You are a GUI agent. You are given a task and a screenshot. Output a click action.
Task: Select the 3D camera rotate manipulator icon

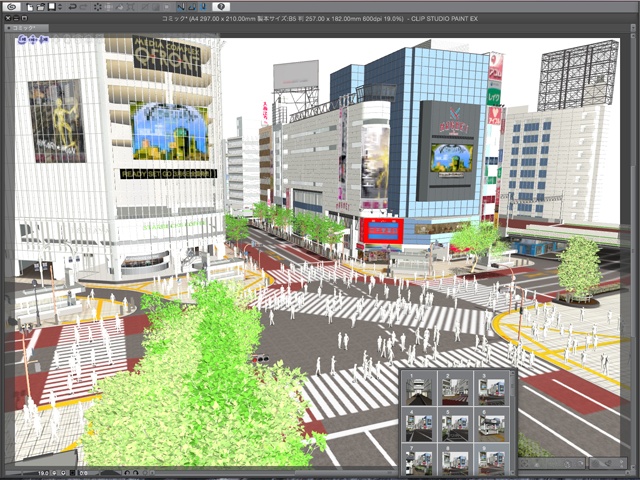click(x=22, y=40)
